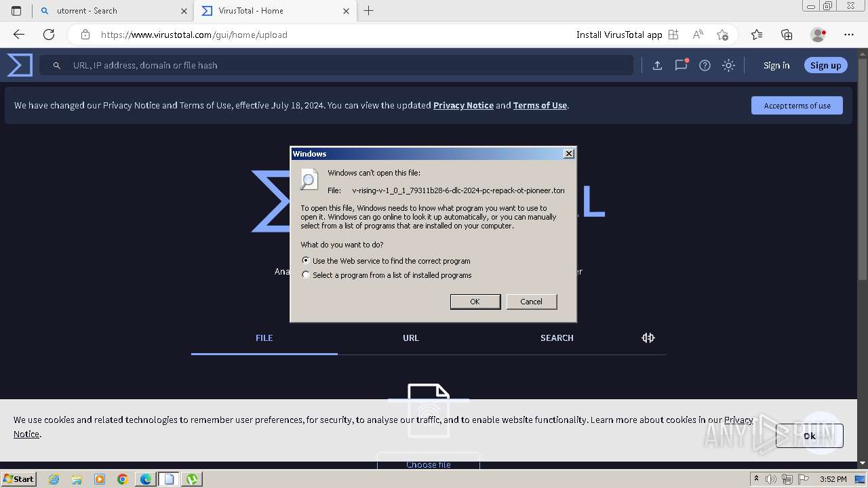
Task: Show hidden system tray icons arrow
Action: coord(756,479)
